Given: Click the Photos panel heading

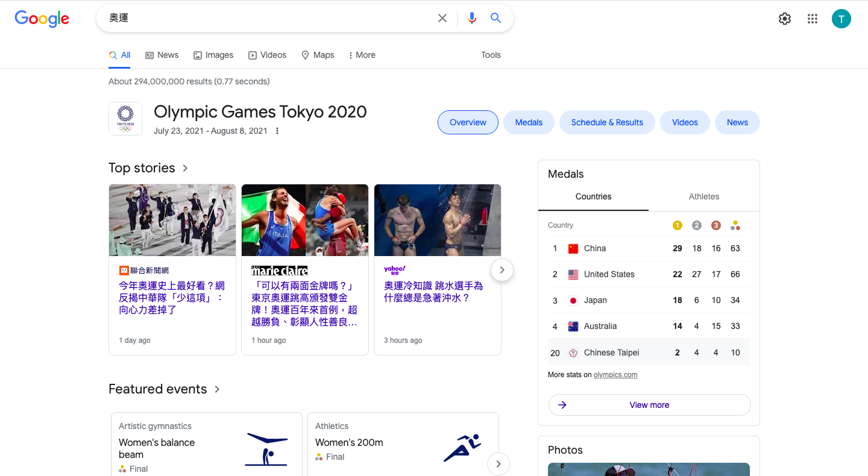Looking at the screenshot, I should [x=565, y=450].
